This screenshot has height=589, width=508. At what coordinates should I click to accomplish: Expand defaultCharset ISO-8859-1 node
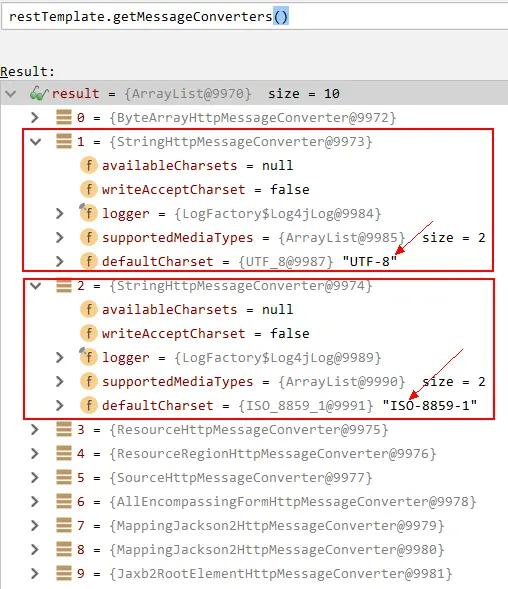pyautogui.click(x=59, y=405)
